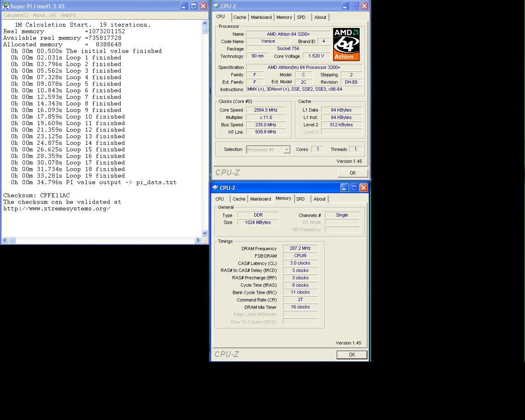Click the Checksum: CFFE11AC line
Screen dimensions: 525x420
(x=37, y=195)
